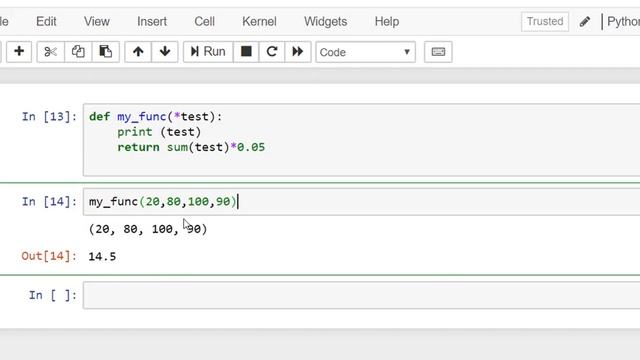Open the Help menu
This screenshot has width=640, height=360.
point(387,21)
